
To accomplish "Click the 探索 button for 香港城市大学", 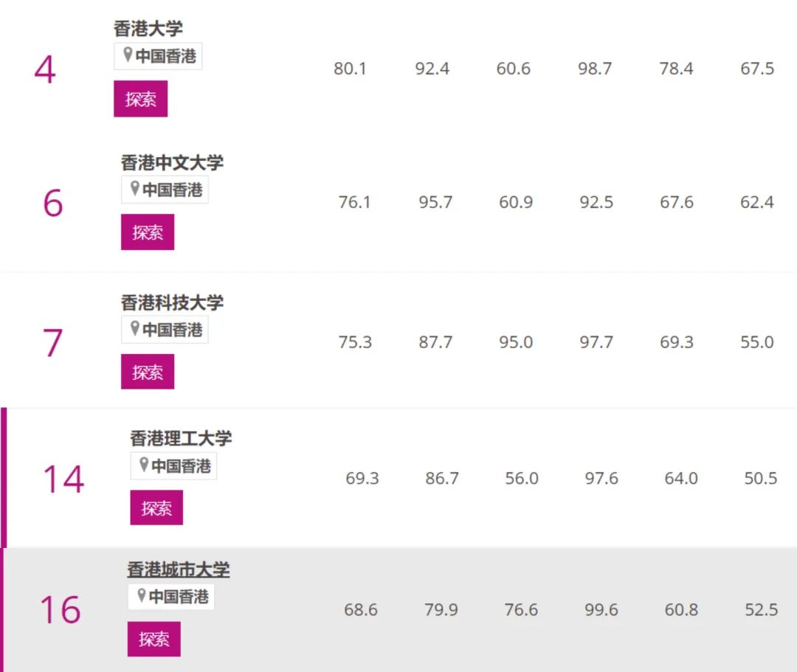I will (154, 639).
